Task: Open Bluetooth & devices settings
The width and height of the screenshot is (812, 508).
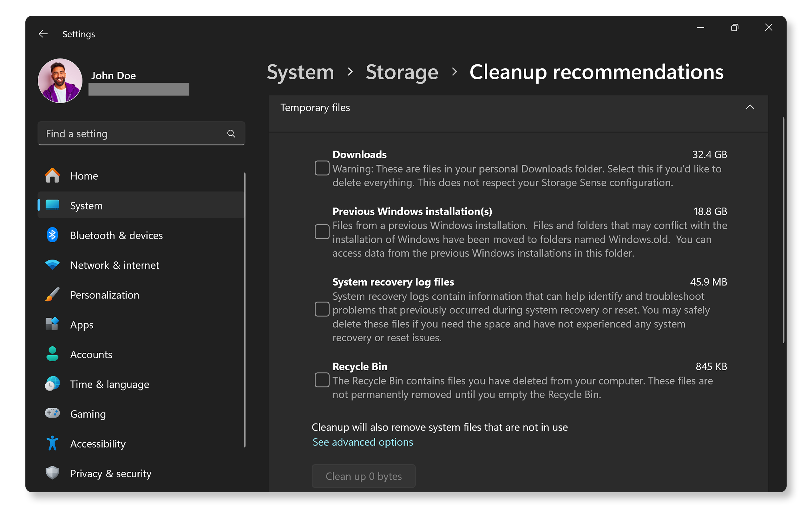Action: coord(141,235)
